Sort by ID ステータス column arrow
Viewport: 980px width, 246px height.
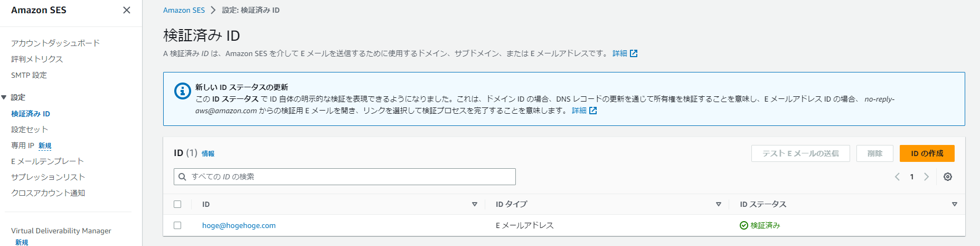[955, 204]
